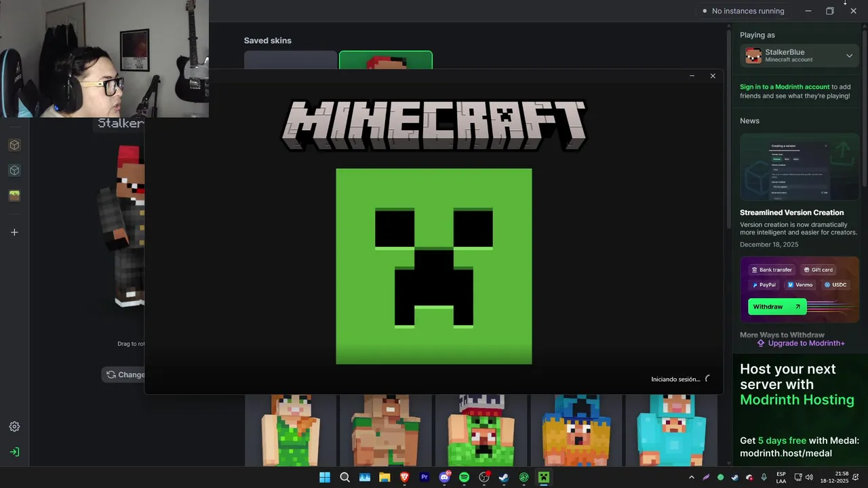Click the 'Saved skins' heading
The width and height of the screenshot is (868, 488).
click(268, 41)
